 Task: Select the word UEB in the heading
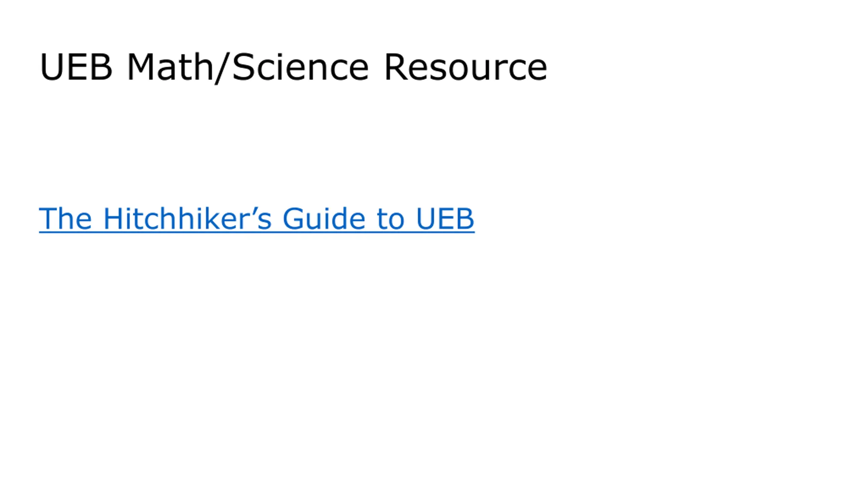[76, 67]
